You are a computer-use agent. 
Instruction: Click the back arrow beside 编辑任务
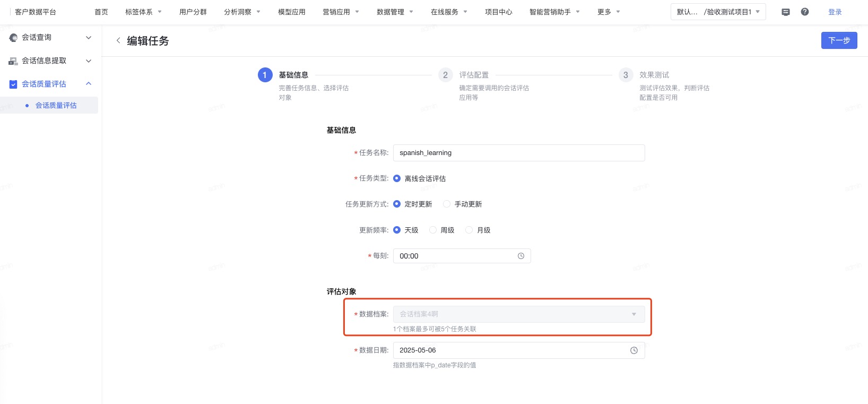click(x=118, y=40)
